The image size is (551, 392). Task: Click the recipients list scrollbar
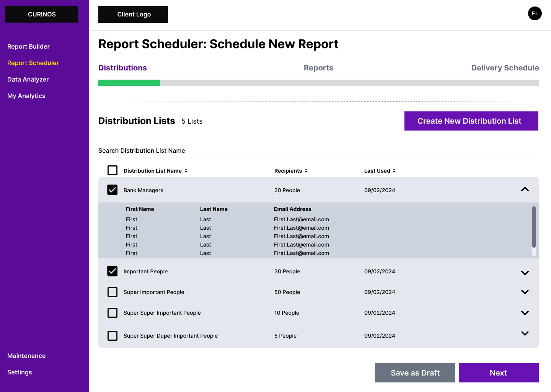click(534, 227)
